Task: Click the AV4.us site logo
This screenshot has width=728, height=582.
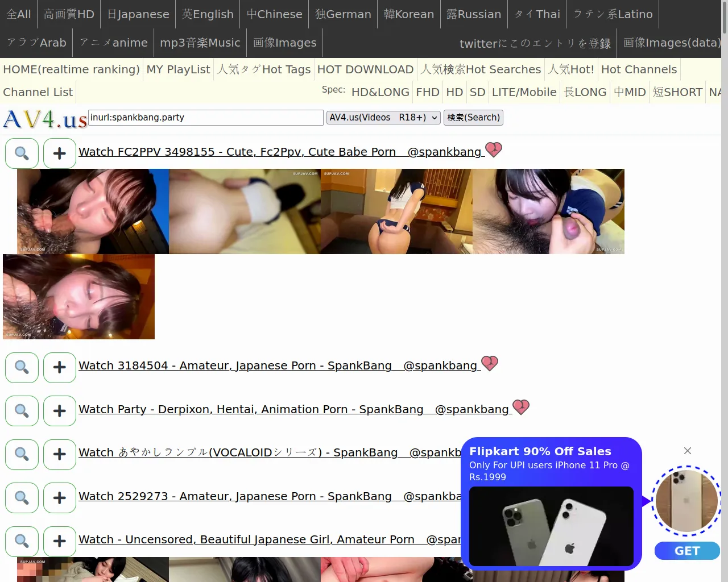Action: (45, 119)
